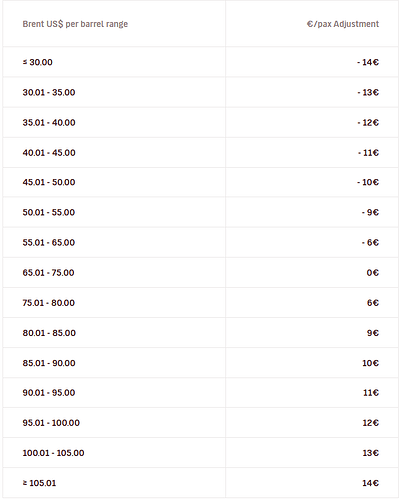The image size is (400, 500).
Task: Select the '65.01 - 75.00' range cell
Action: 48,273
